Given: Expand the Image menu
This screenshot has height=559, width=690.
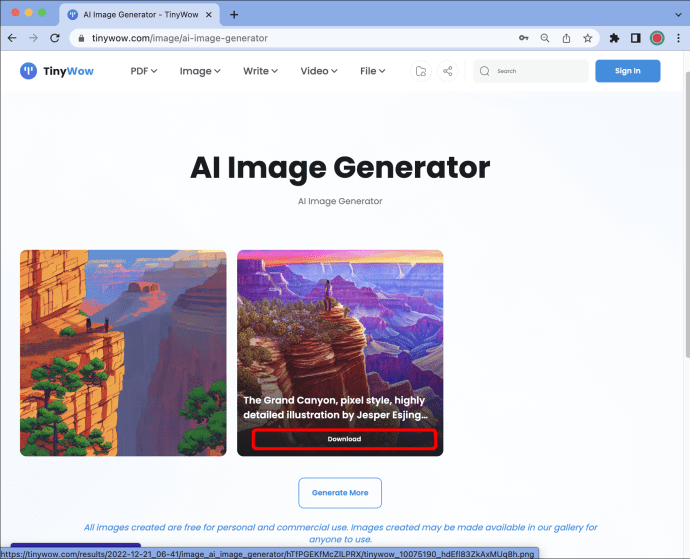Looking at the screenshot, I should 200,71.
